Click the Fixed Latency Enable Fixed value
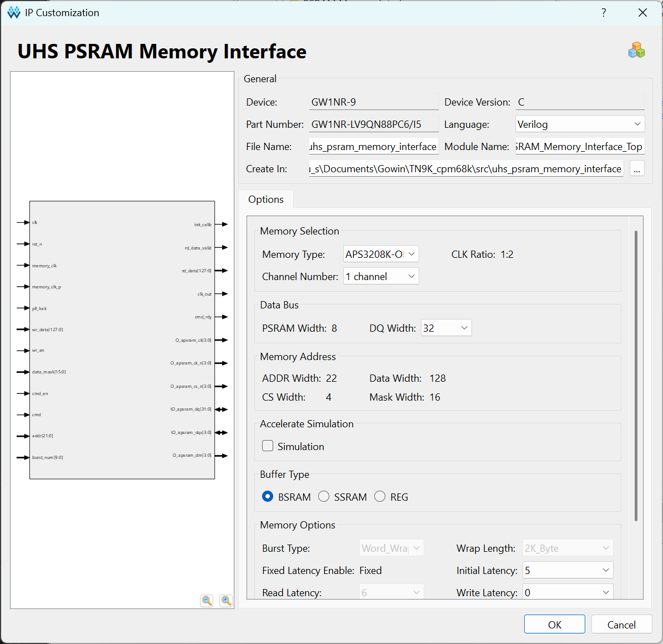Image resolution: width=663 pixels, height=644 pixels. 370,570
